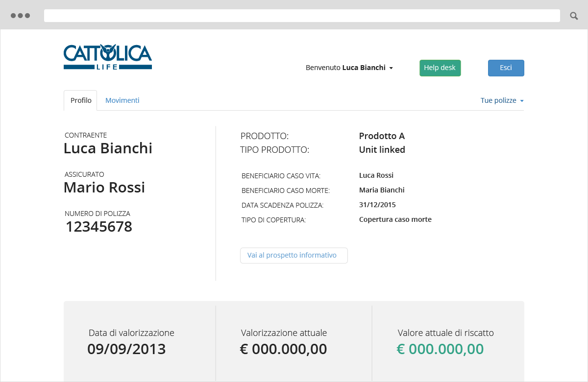Open Vai al prospetto informativo
The height and width of the screenshot is (382, 588).
(x=294, y=256)
